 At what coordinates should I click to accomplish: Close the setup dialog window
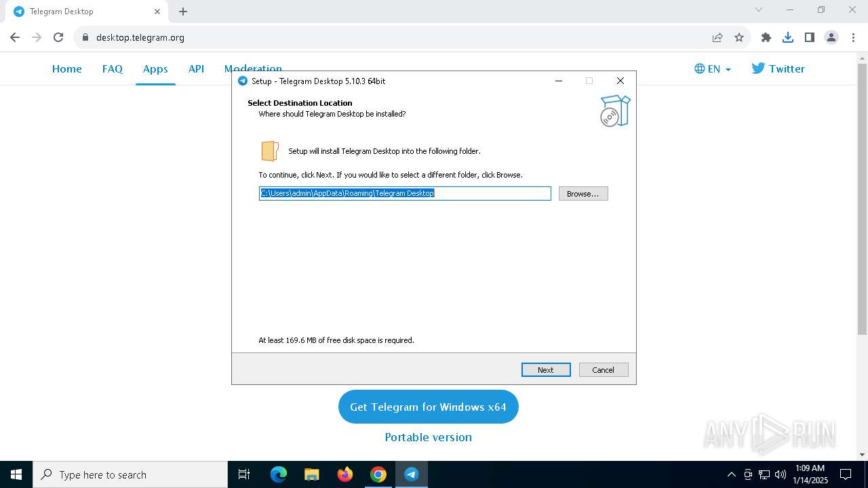620,81
